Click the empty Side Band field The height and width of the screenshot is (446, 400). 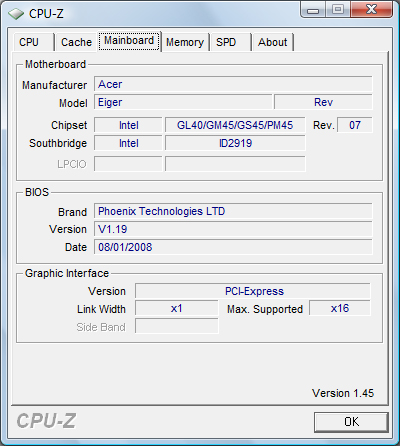177,326
